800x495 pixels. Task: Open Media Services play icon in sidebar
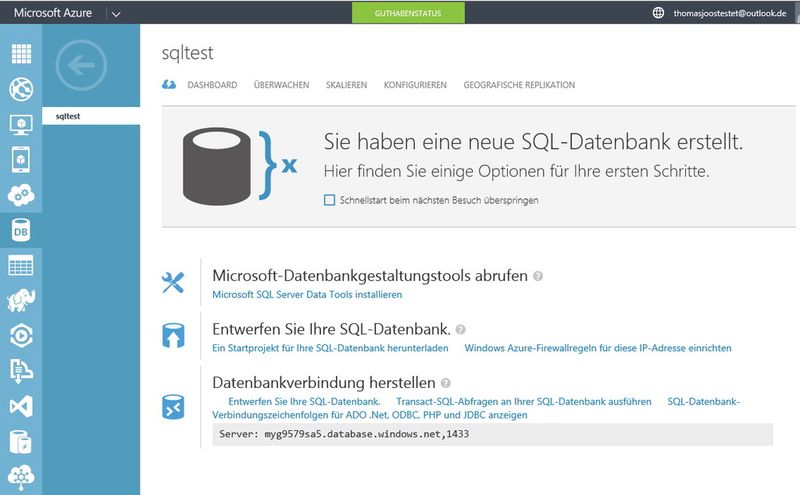pyautogui.click(x=21, y=336)
